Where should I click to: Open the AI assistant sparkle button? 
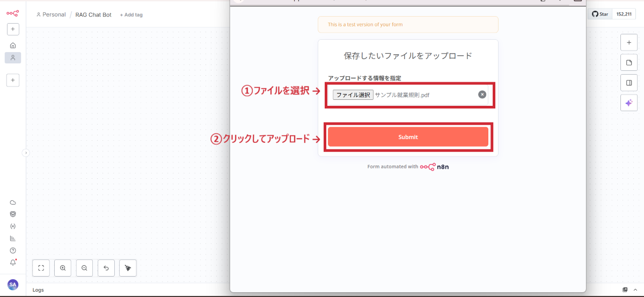point(628,103)
